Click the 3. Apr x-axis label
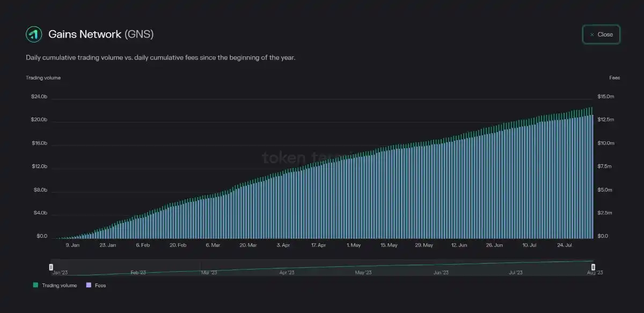The image size is (644, 313). (283, 245)
